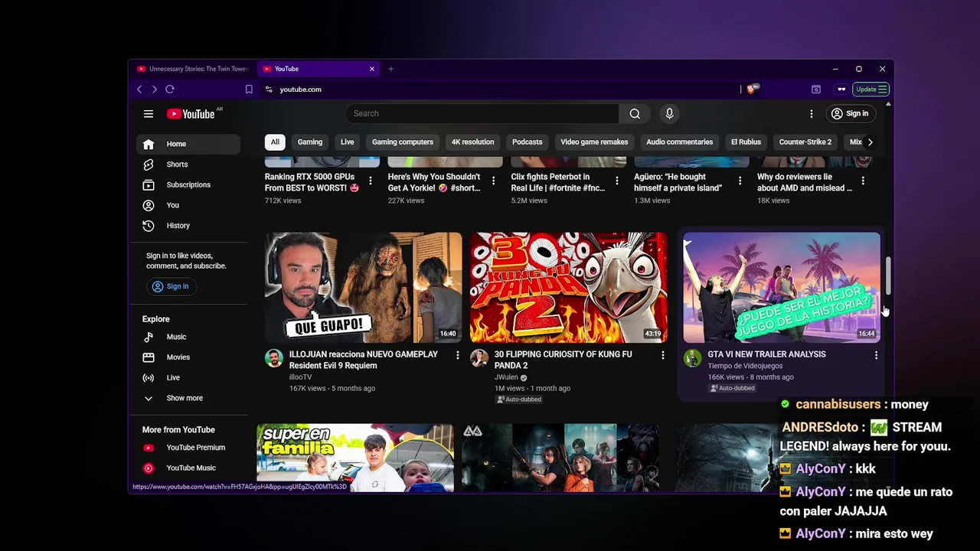Select 4K resolution chip

[x=472, y=142]
